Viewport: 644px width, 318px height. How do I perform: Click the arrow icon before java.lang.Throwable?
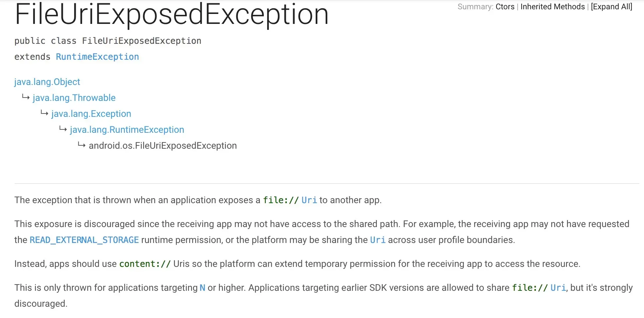tap(26, 97)
